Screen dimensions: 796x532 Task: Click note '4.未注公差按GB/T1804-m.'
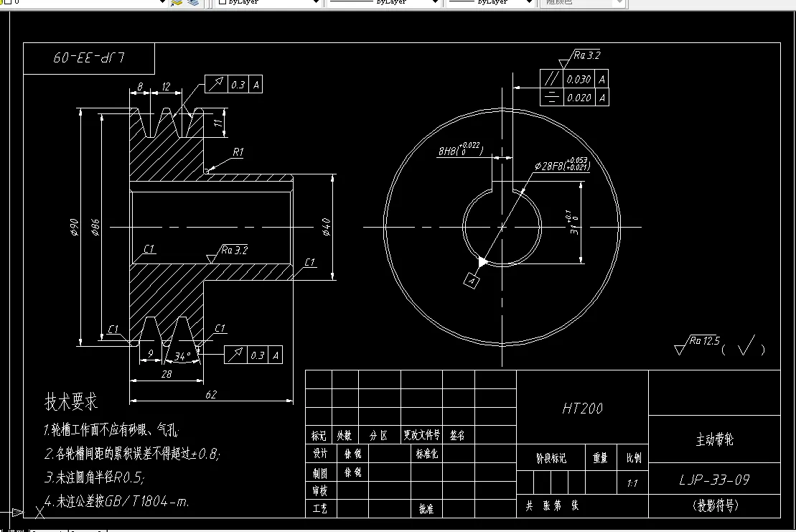[117, 502]
